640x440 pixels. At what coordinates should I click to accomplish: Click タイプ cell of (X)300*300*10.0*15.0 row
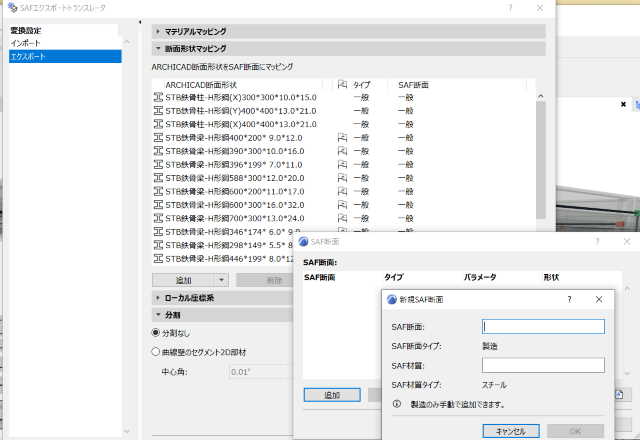361,97
